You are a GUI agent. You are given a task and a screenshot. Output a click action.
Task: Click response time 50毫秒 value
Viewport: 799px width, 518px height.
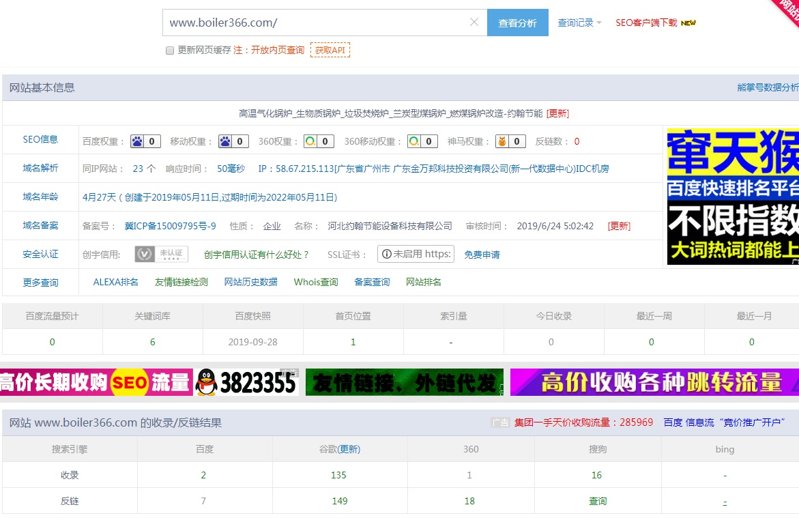coord(231,168)
